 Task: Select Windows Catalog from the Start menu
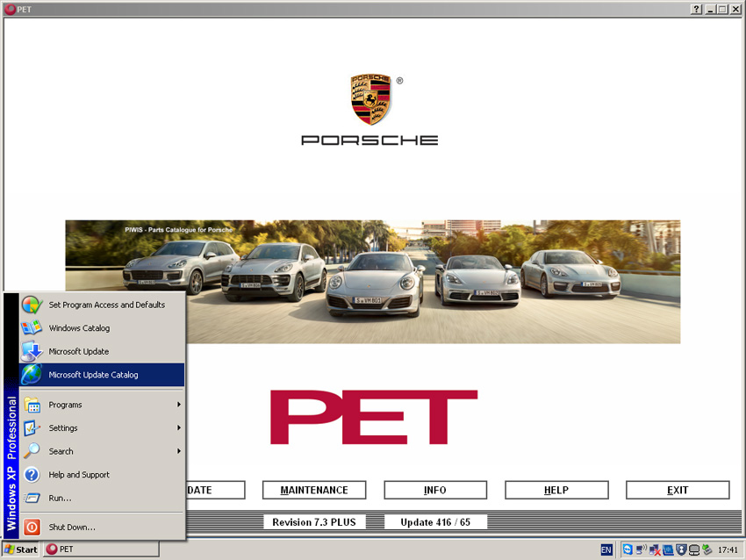102,328
